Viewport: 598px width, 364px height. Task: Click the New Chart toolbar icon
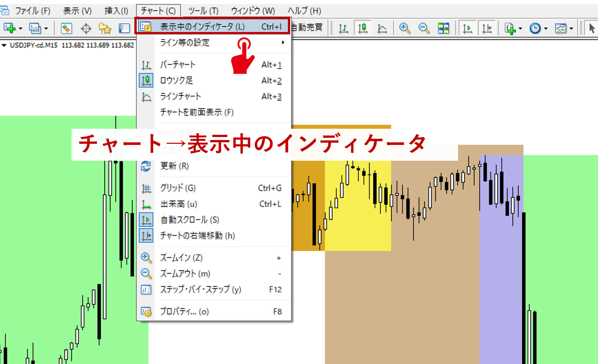pyautogui.click(x=9, y=28)
